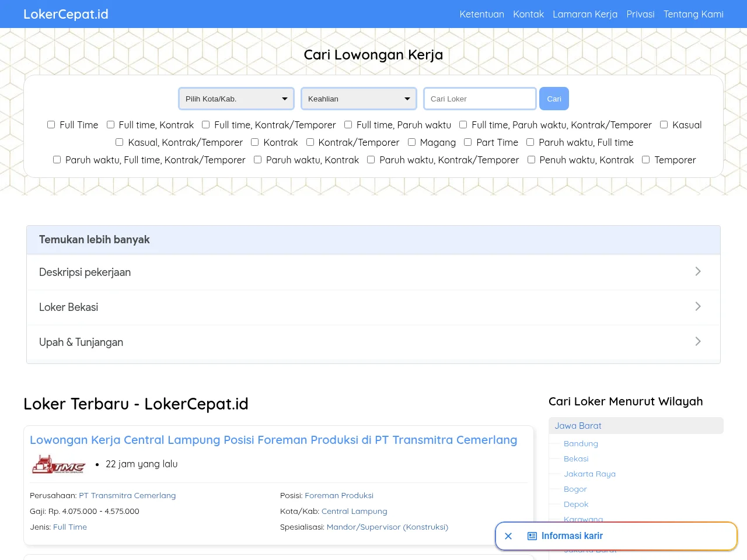
Task: Check Paruh waktu, Full time option
Action: point(530,142)
